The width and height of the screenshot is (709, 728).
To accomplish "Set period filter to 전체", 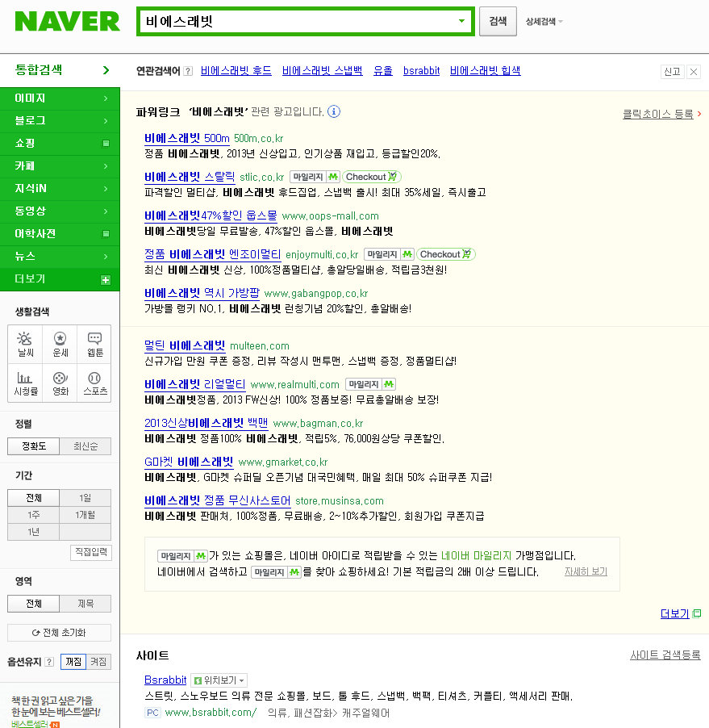I will (33, 498).
